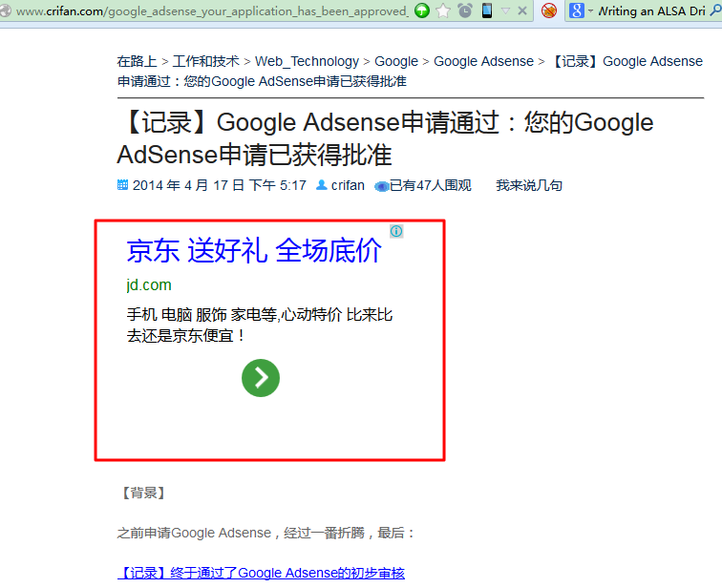This screenshot has height=588, width=722.
Task: Open breadcrumb link Google Adsense
Action: (x=483, y=61)
